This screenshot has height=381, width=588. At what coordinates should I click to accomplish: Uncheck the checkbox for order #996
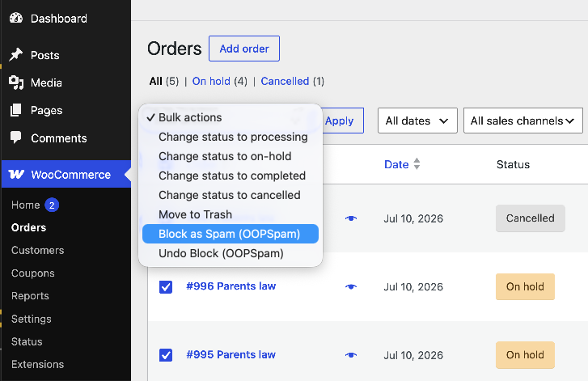166,287
